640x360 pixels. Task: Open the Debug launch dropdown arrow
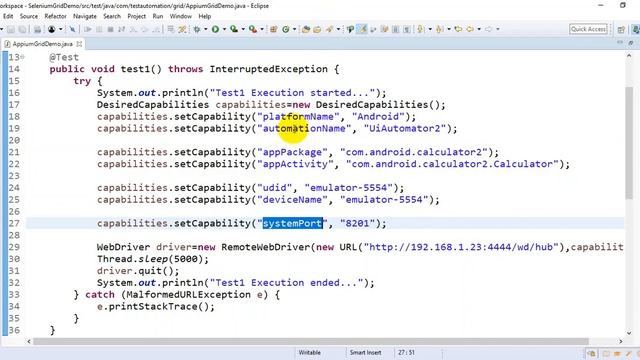[205, 29]
